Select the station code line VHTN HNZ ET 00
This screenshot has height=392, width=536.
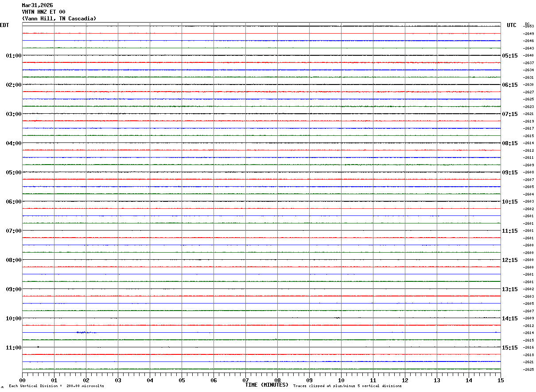coord(43,12)
